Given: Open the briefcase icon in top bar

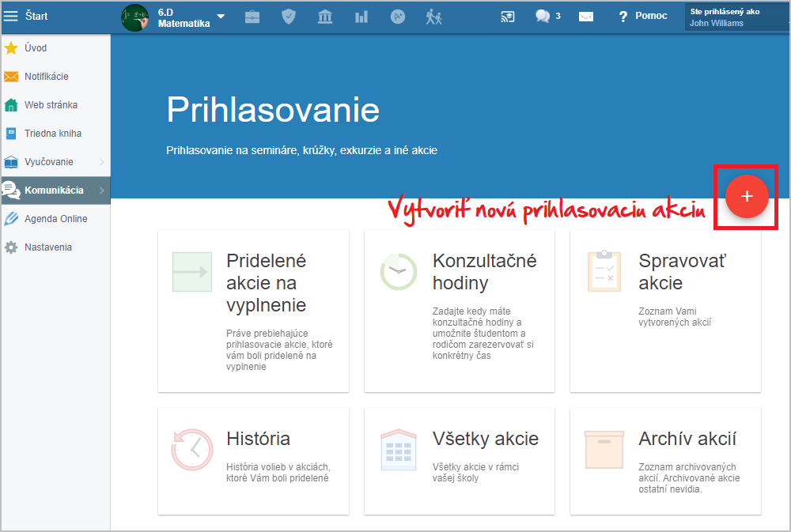Looking at the screenshot, I should tap(252, 17).
